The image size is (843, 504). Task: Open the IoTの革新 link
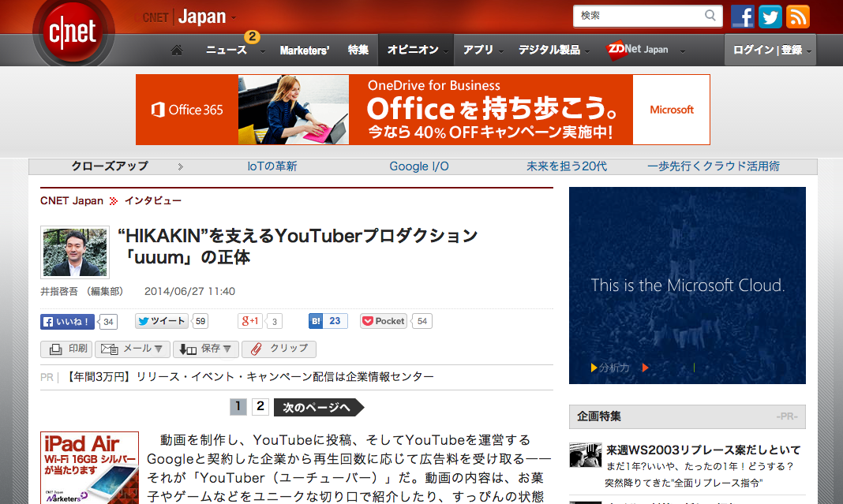272,166
